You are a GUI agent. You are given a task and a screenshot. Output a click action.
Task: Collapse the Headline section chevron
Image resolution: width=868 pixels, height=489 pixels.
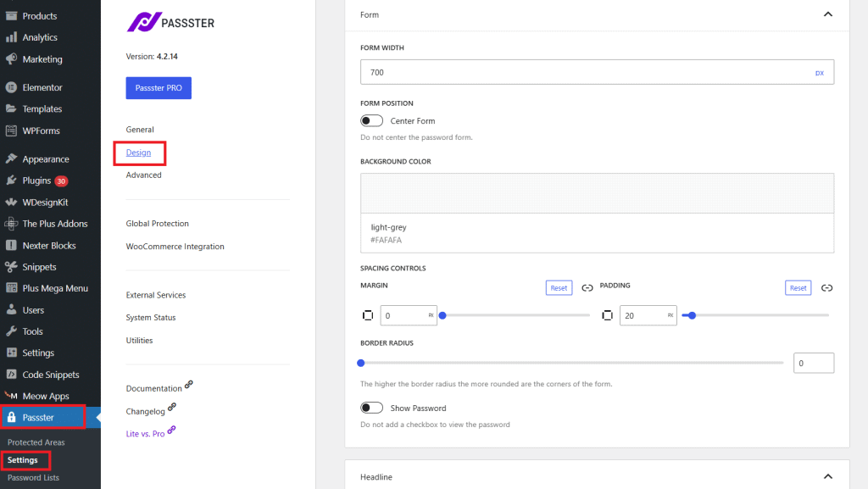[827, 476]
